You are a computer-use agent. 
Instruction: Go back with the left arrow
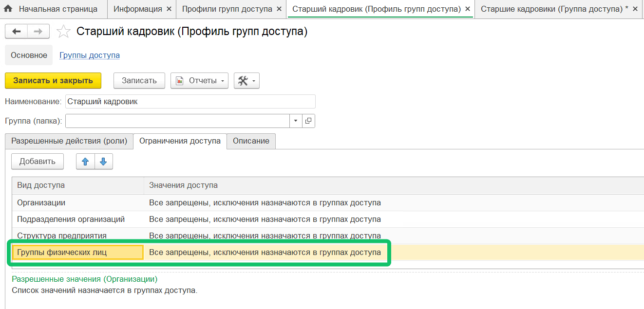(x=17, y=32)
